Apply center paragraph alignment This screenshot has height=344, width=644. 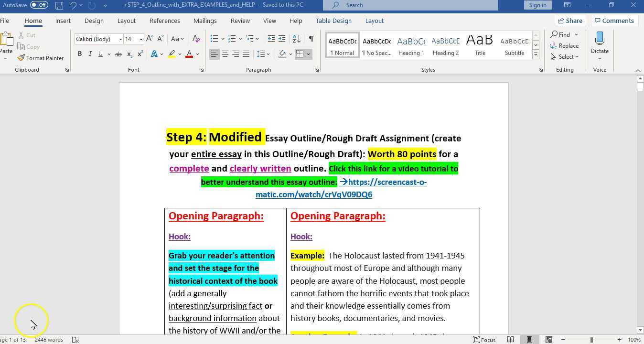pyautogui.click(x=225, y=54)
